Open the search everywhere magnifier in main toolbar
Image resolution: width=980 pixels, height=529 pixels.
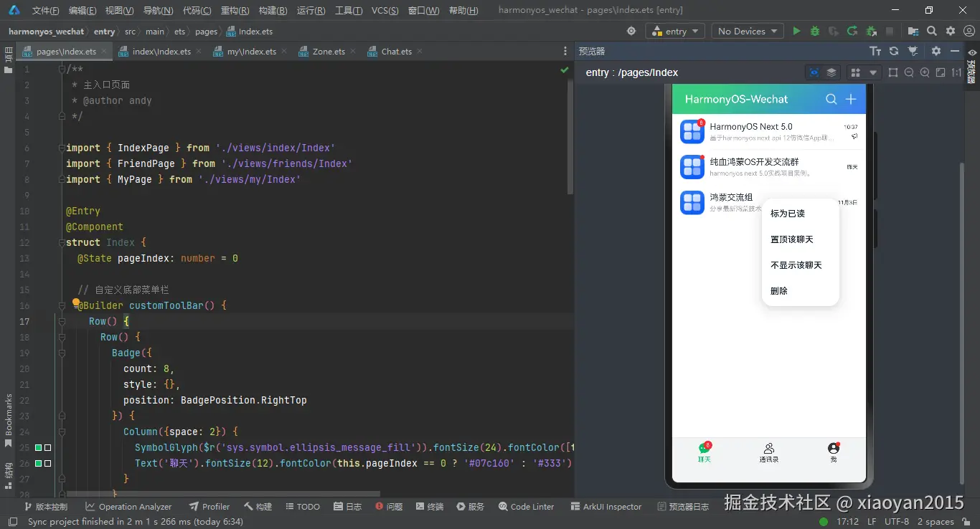pos(932,31)
